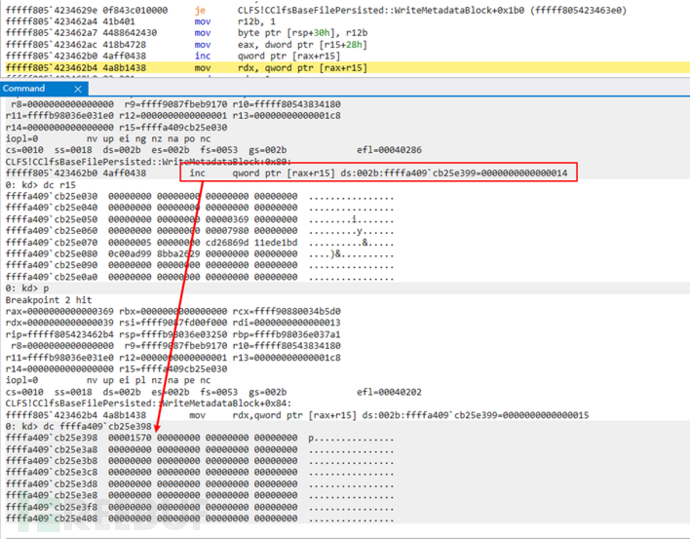Select the Command tab label
690x539 pixels.
click(x=24, y=88)
